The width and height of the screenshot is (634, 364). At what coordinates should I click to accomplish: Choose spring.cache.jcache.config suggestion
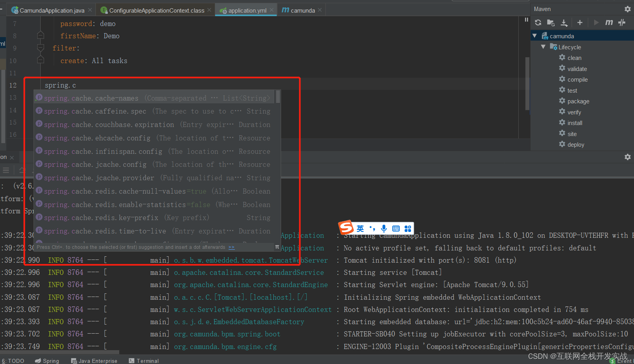click(155, 164)
